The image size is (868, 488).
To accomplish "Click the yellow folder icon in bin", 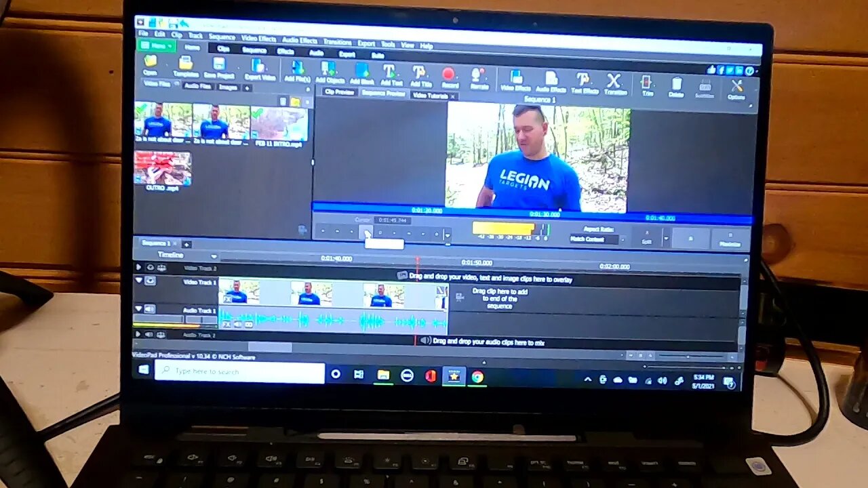I will [x=296, y=102].
